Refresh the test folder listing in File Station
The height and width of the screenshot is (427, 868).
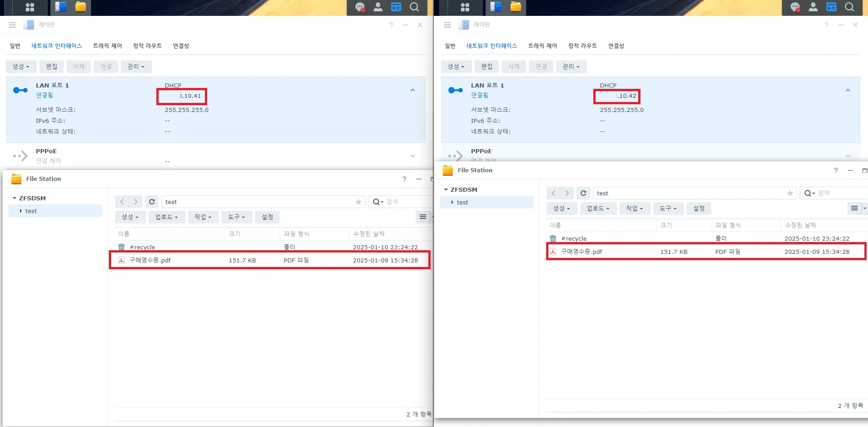[151, 201]
